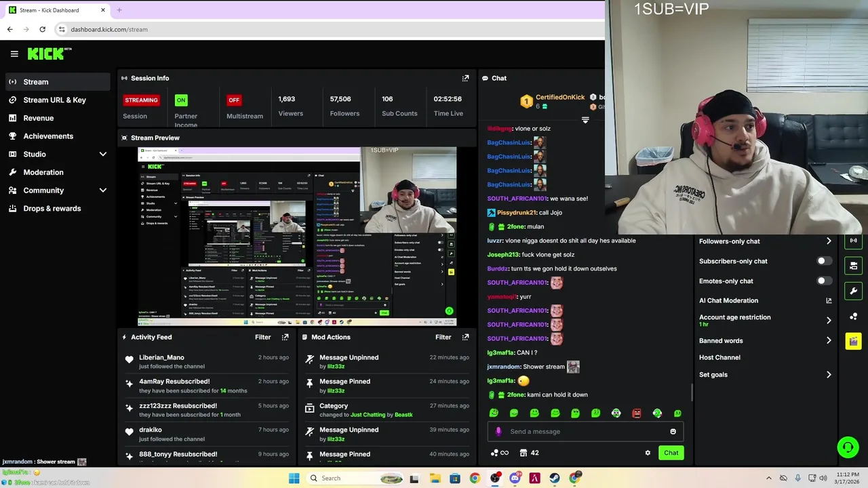Screen dimensions: 868x488
Task: Click the three-dots points icon in right rail
Action: coord(853,317)
